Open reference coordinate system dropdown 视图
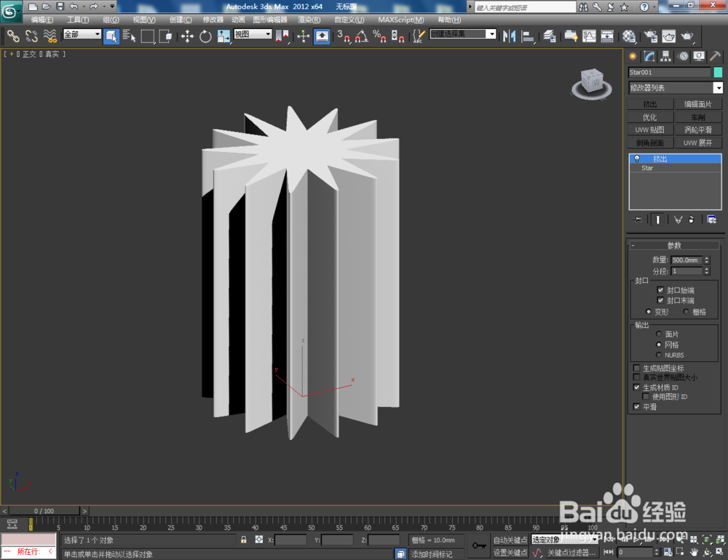728x560 pixels. (x=253, y=34)
